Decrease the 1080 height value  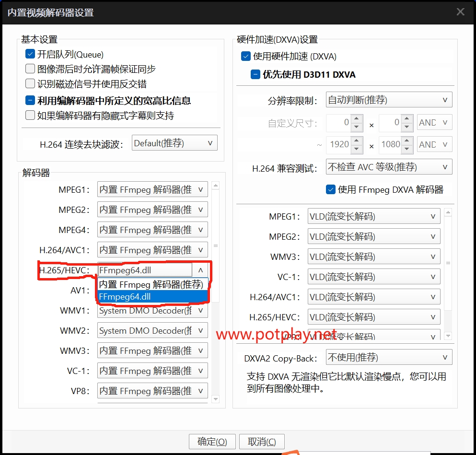point(407,149)
